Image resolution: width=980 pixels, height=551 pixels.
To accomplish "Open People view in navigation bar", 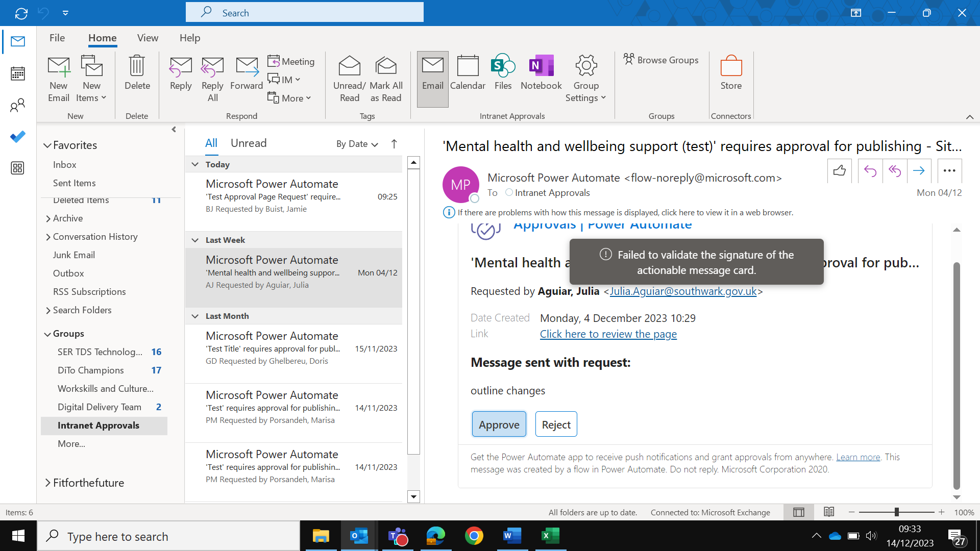I will coord(18,105).
